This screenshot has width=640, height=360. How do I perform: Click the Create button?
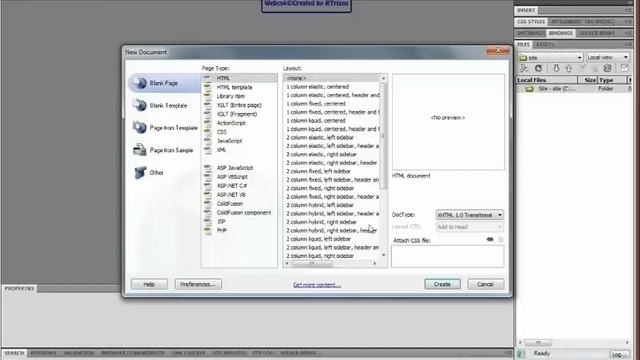pyautogui.click(x=442, y=284)
